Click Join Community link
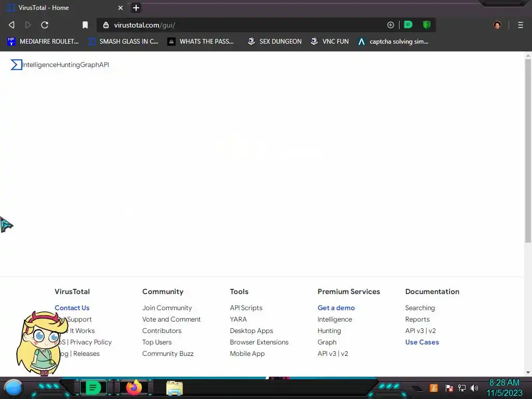Screen dimensions: 532x399 (167, 308)
